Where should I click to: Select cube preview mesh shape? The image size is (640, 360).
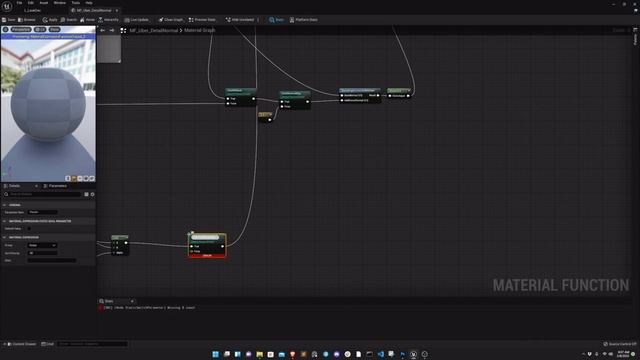(x=86, y=178)
